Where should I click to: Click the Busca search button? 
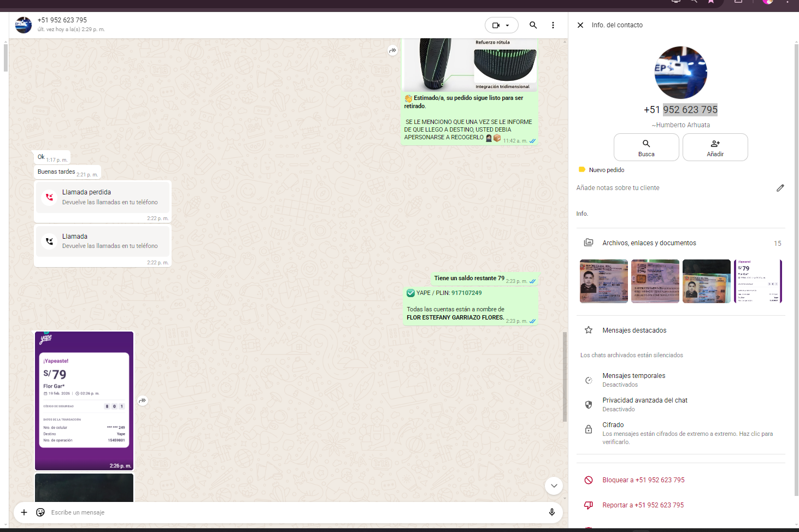646,147
